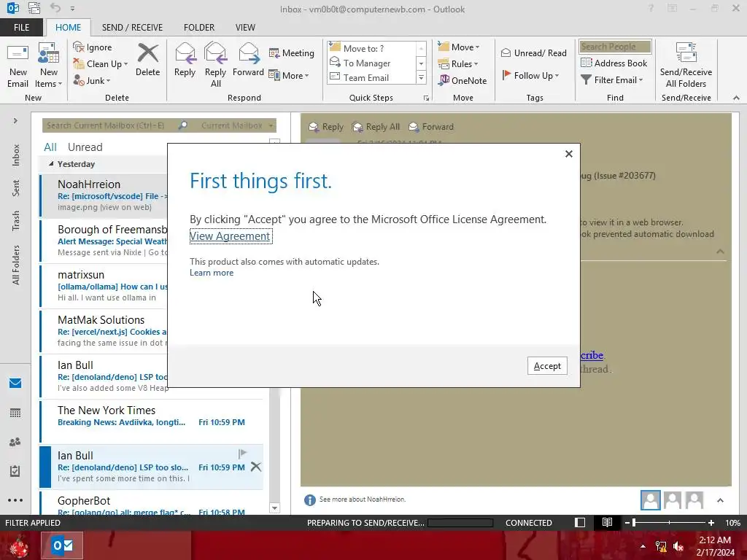747x560 pixels.
Task: Open the Inbox folder in the side pane
Action: point(16,155)
